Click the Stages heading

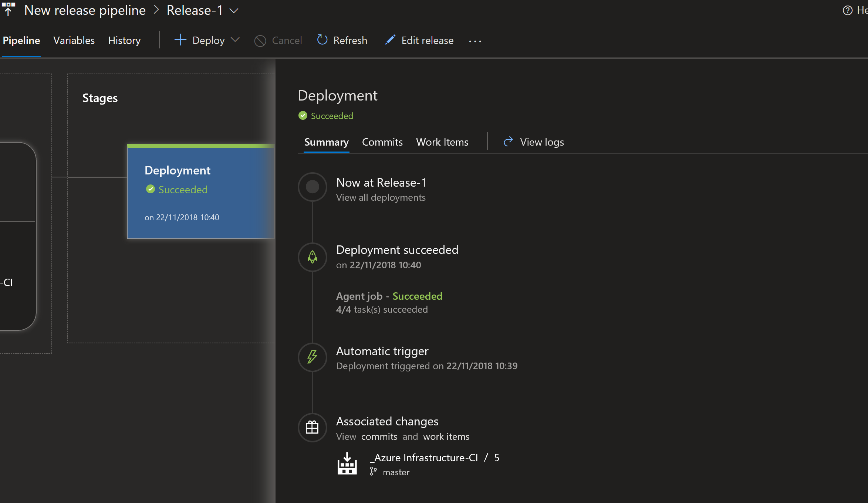[x=100, y=98]
